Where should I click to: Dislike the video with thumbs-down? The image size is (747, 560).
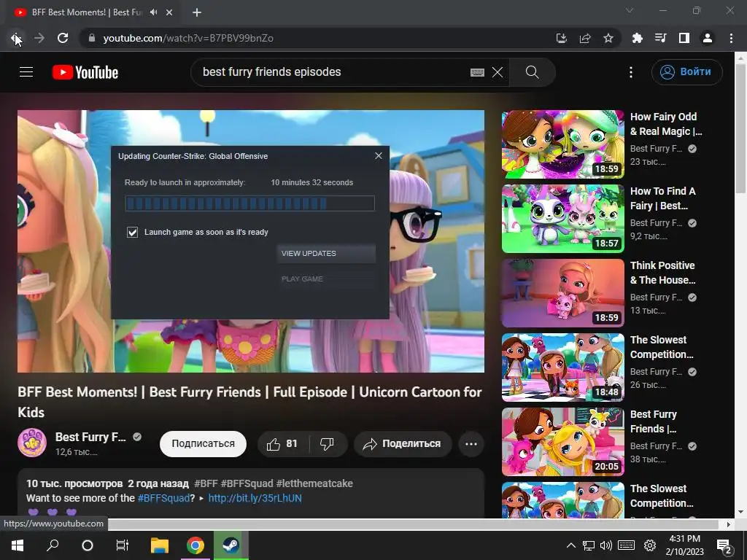(328, 444)
